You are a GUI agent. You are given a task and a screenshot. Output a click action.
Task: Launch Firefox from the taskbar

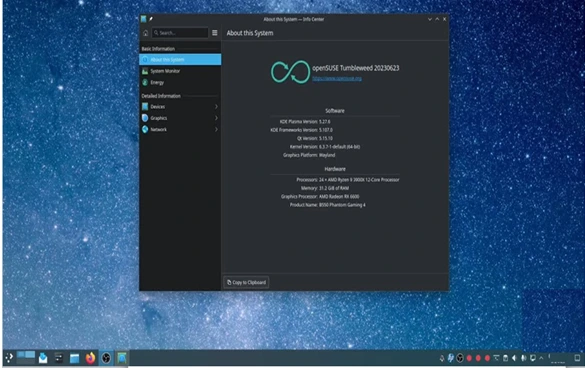click(x=90, y=358)
